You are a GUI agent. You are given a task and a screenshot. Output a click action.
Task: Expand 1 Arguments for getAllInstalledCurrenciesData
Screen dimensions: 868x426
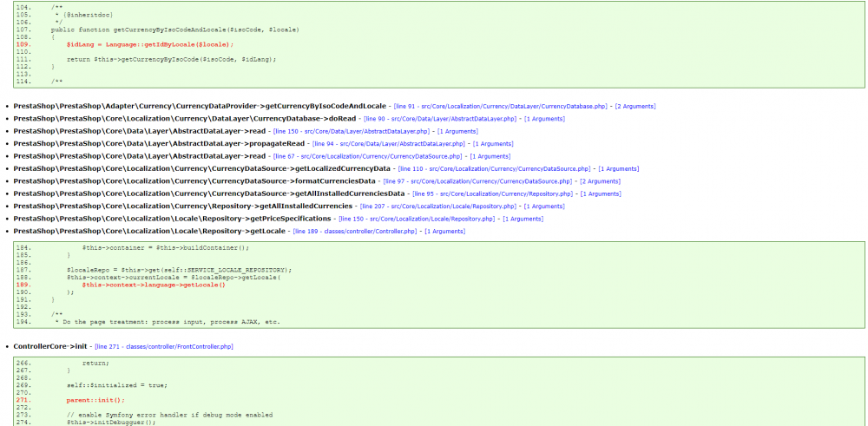click(601, 193)
